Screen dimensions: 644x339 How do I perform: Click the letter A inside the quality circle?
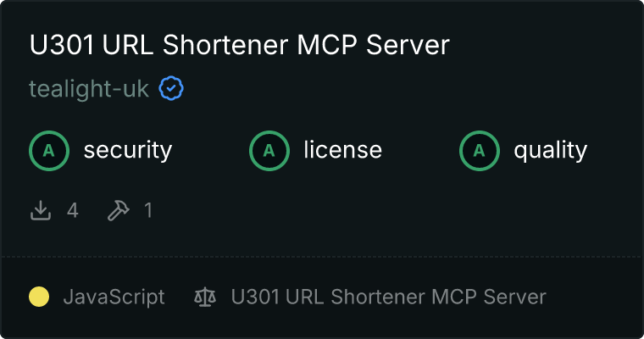tap(480, 151)
